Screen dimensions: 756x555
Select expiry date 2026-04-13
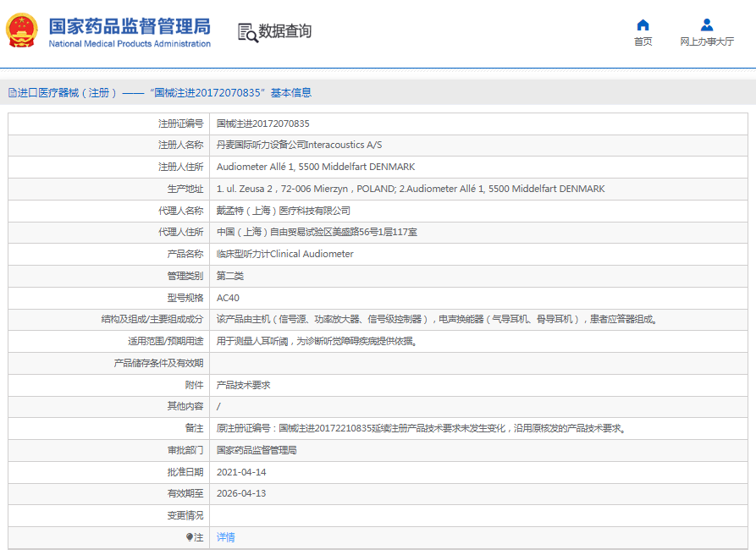[241, 493]
